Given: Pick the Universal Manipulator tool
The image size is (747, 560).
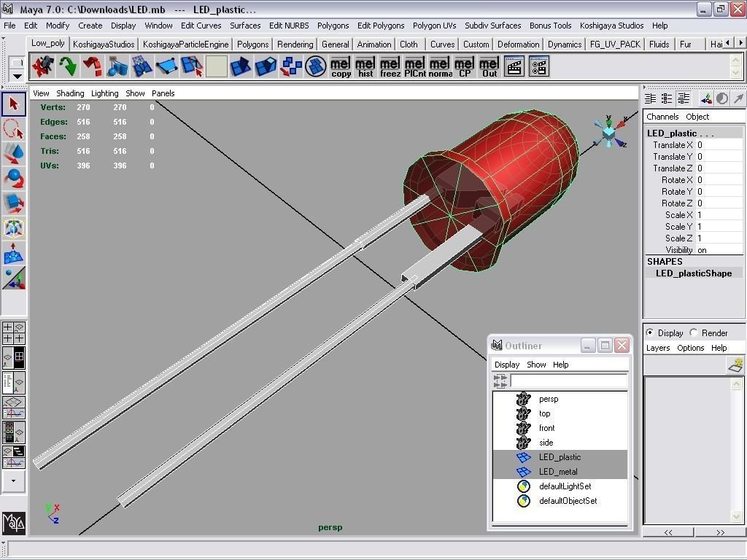Looking at the screenshot, I should [x=13, y=228].
